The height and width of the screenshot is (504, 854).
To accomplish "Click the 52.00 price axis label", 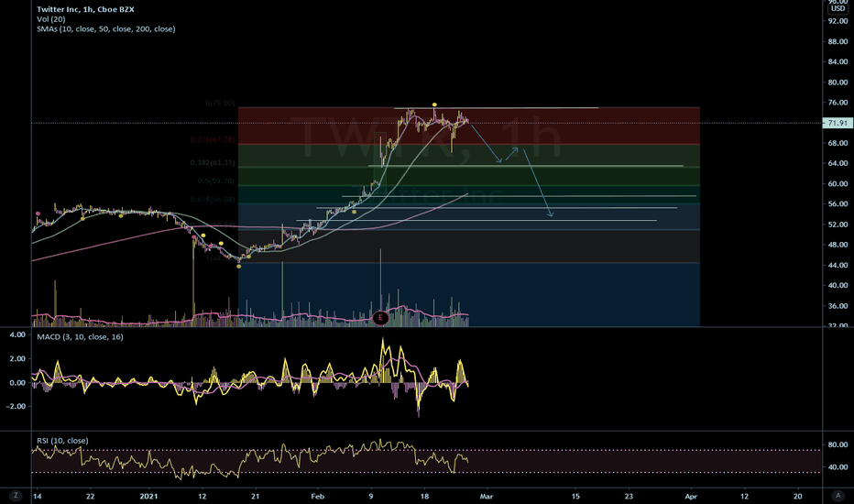I will pos(838,225).
